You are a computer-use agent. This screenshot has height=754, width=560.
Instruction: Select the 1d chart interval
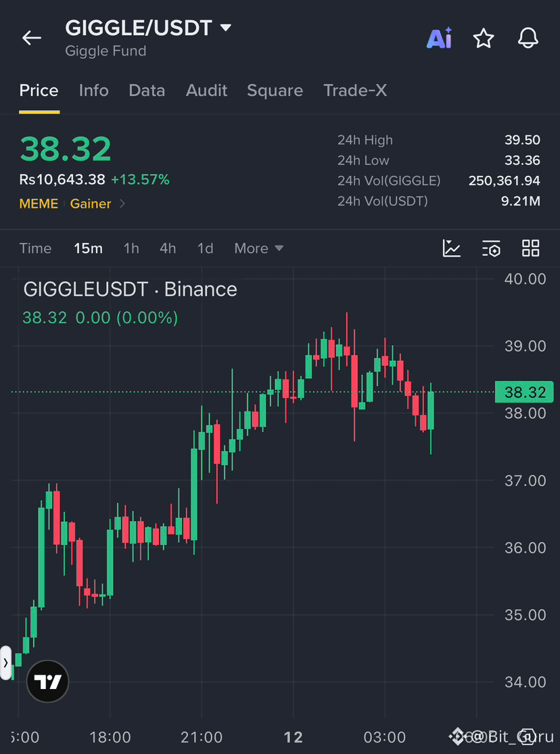(205, 248)
